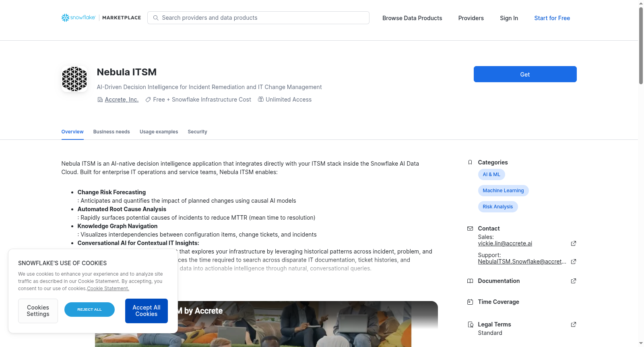Viewport: 644px width, 347px height.
Task: Click the NebulaITSM.Snowflake support email link
Action: (x=522, y=262)
